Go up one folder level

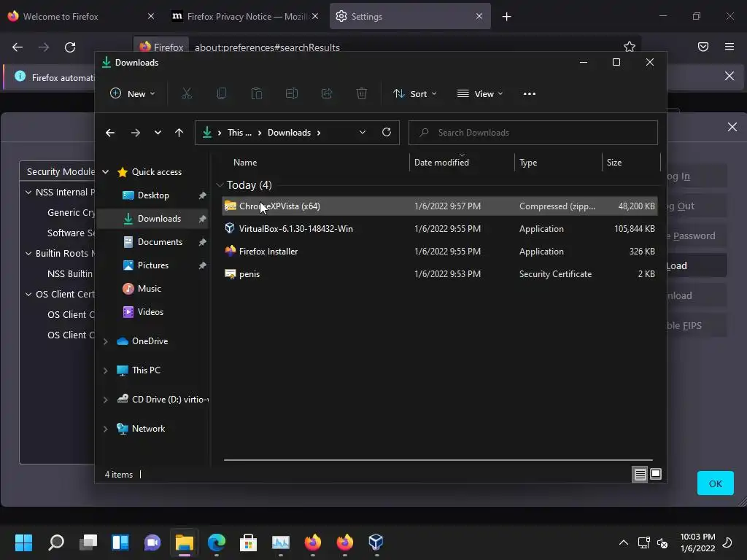point(179,133)
